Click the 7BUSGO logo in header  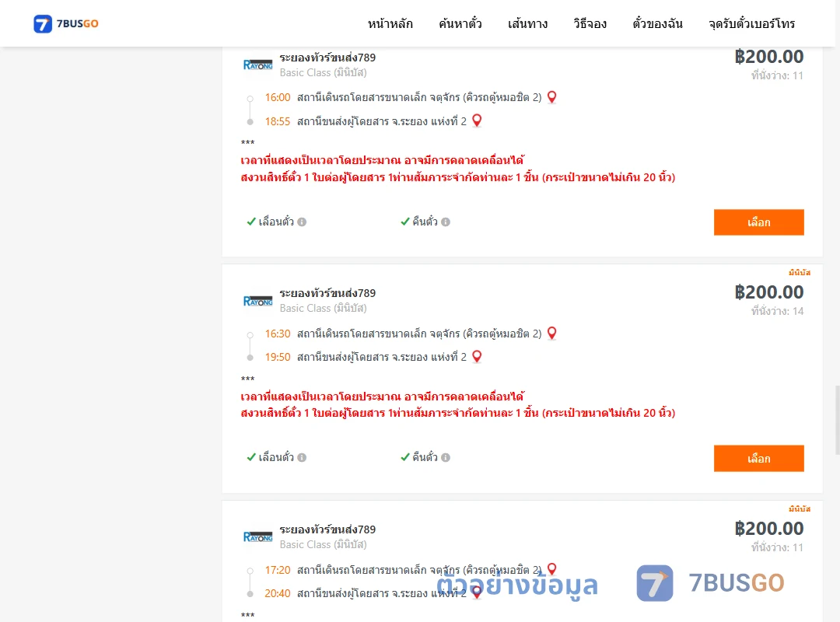pyautogui.click(x=66, y=23)
